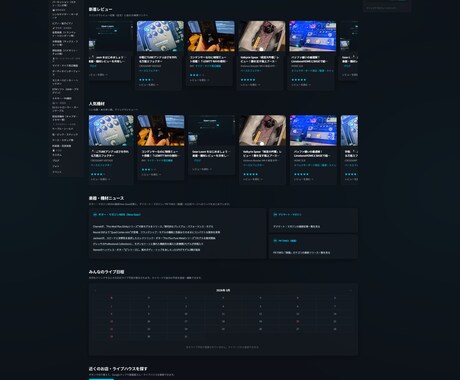460x380 pixels.
Task: Read pedalboard review in 新着レビュー
Action: pyautogui.click(x=301, y=85)
